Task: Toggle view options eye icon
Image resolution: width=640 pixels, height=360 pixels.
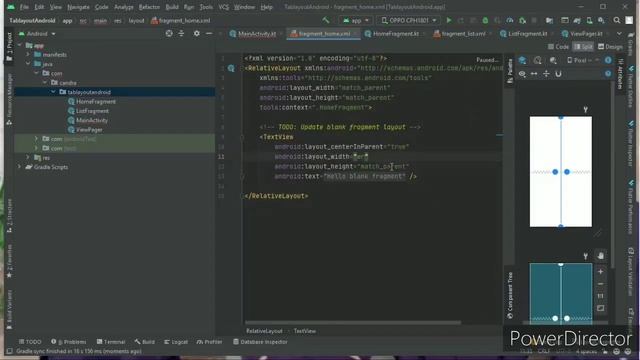Action: point(522,74)
